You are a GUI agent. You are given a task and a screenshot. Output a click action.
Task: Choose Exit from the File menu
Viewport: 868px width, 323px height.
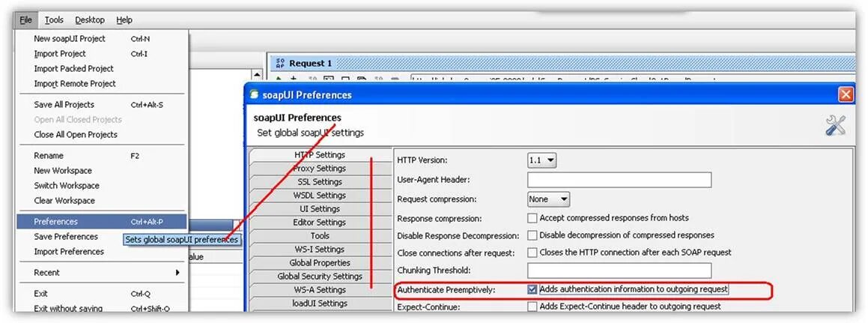(102, 294)
